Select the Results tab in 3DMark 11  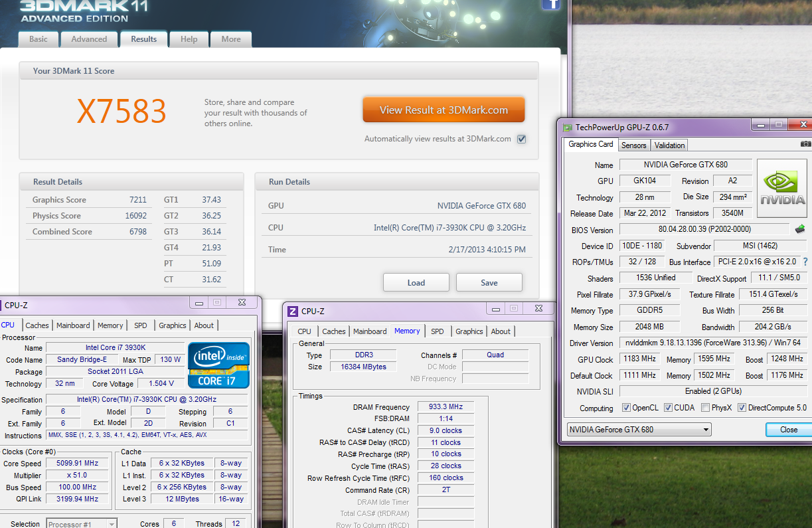click(143, 39)
